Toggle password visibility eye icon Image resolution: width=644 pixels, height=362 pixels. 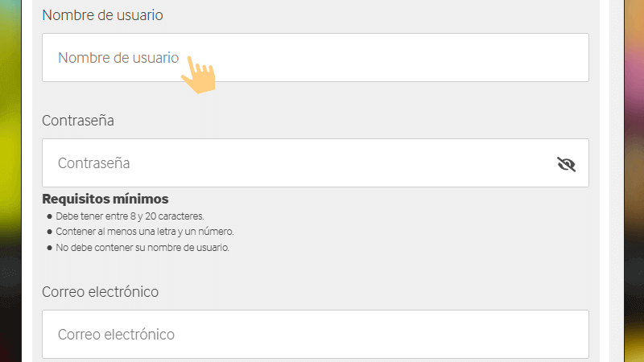(567, 164)
